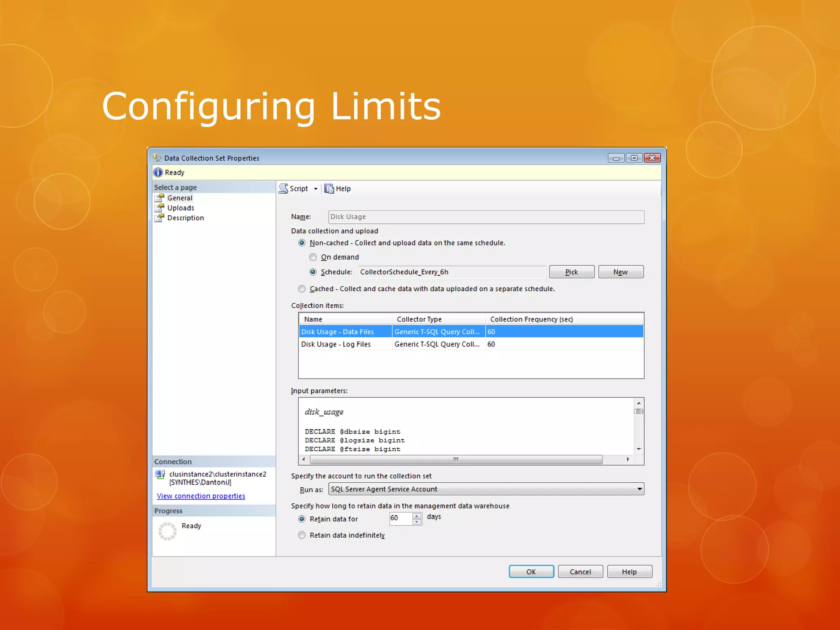Click the server connection icon
Screen dimensions: 840x630
[x=160, y=475]
